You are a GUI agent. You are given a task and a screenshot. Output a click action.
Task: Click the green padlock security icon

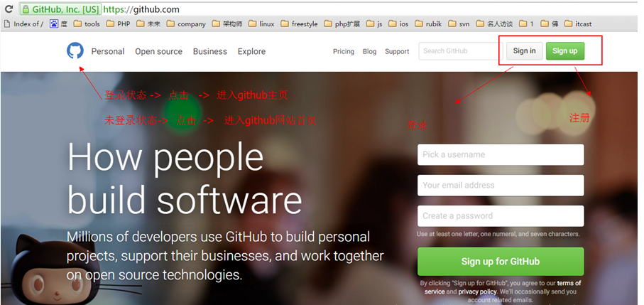click(26, 9)
